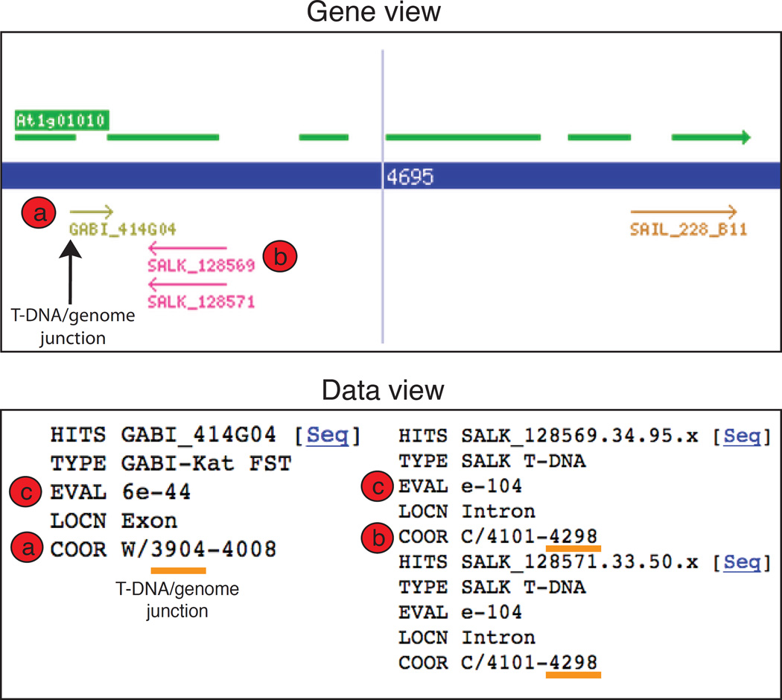
Task: Open the Seq link for GABI_414G04
Action: click(x=327, y=435)
